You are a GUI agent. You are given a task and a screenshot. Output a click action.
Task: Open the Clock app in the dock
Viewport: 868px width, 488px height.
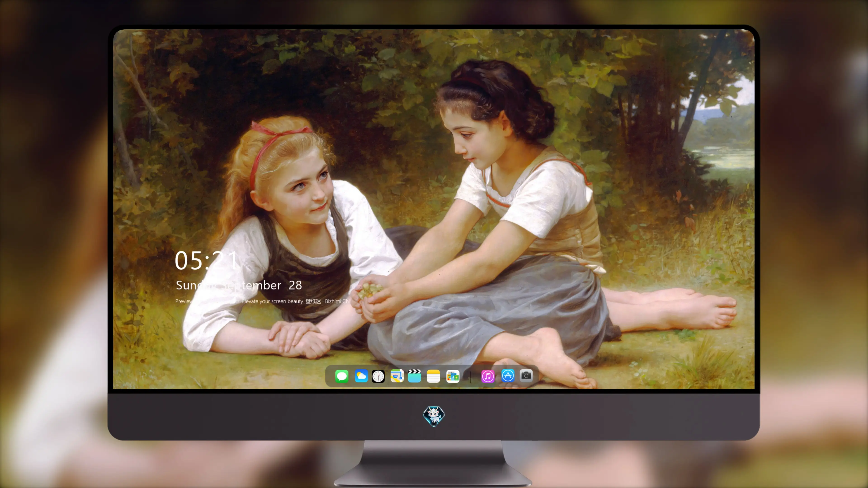pos(378,376)
